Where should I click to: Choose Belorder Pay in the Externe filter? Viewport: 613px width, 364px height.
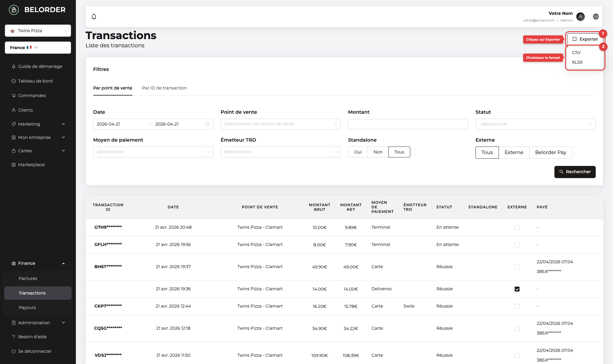click(550, 153)
